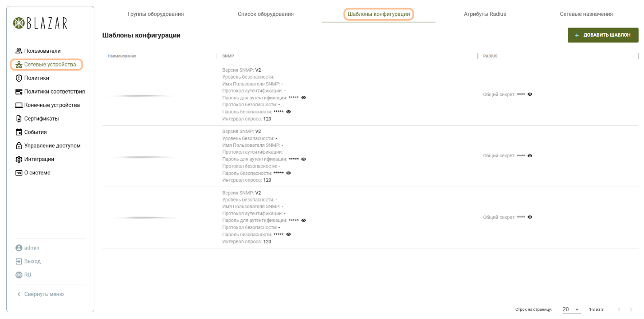The image size is (644, 319).
Task: Click the Blazar logo
Action: coord(40,23)
